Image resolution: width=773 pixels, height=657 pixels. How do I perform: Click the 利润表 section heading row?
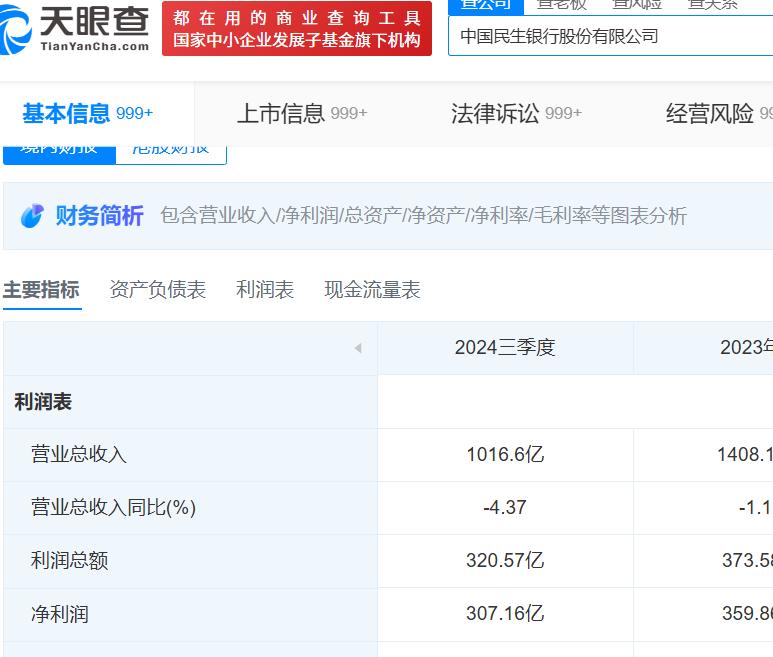(190, 402)
